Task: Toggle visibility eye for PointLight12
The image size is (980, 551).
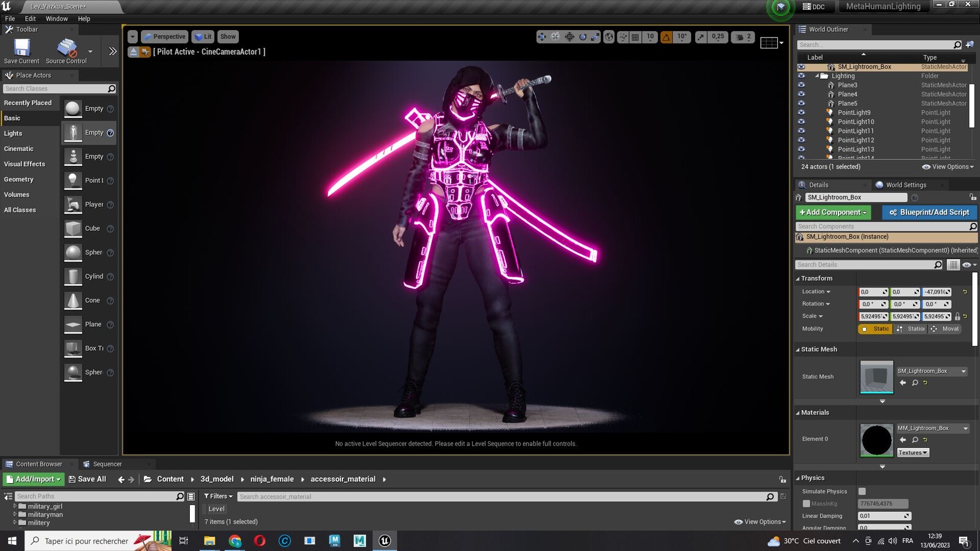Action: [801, 140]
